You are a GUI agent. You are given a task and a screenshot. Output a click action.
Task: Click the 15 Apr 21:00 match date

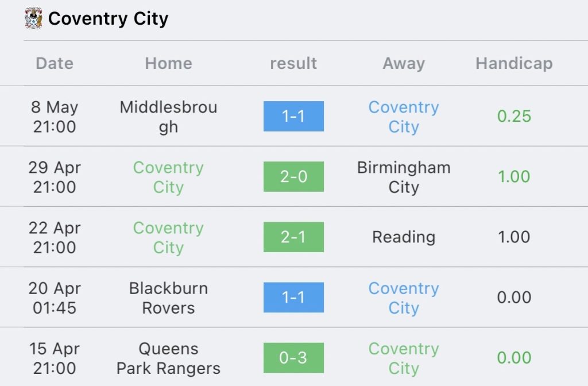[55, 358]
